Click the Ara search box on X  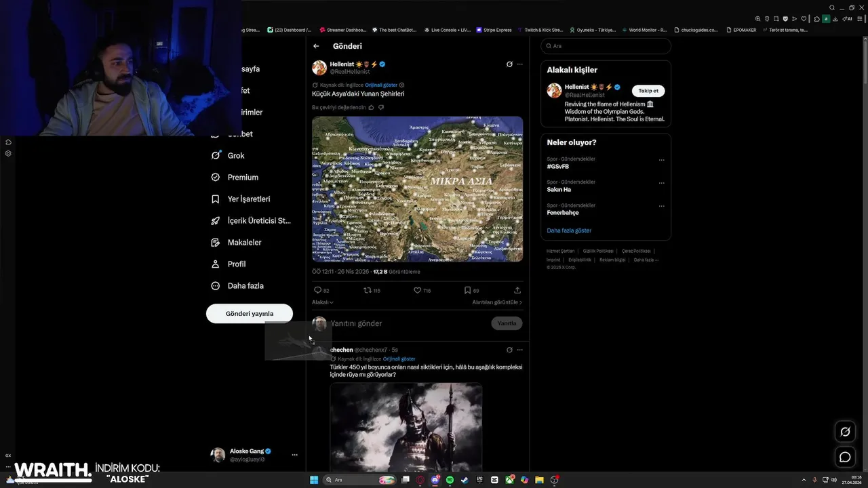click(606, 46)
